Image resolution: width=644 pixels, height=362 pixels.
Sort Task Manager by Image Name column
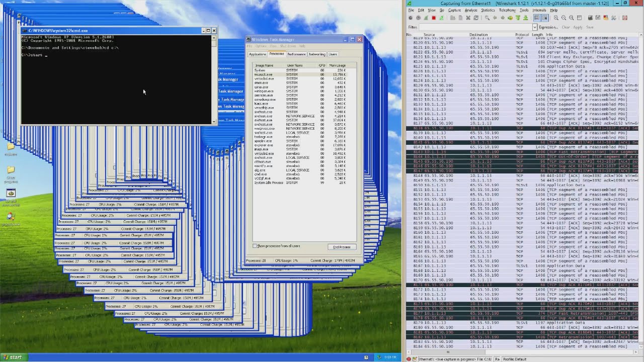tap(269, 65)
